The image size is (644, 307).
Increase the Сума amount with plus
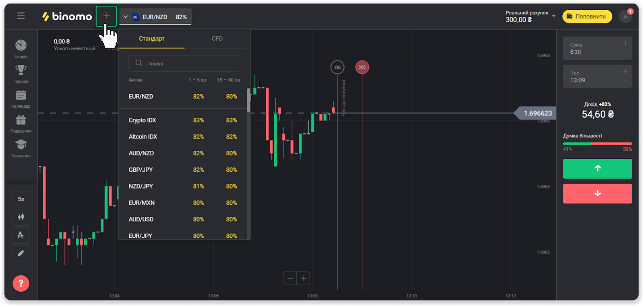point(625,43)
